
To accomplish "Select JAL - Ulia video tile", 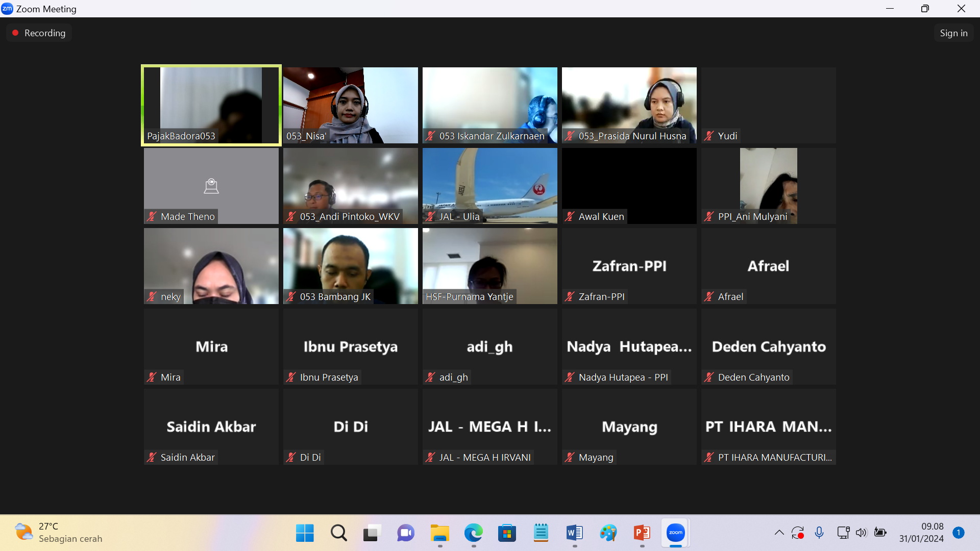I will 489,186.
